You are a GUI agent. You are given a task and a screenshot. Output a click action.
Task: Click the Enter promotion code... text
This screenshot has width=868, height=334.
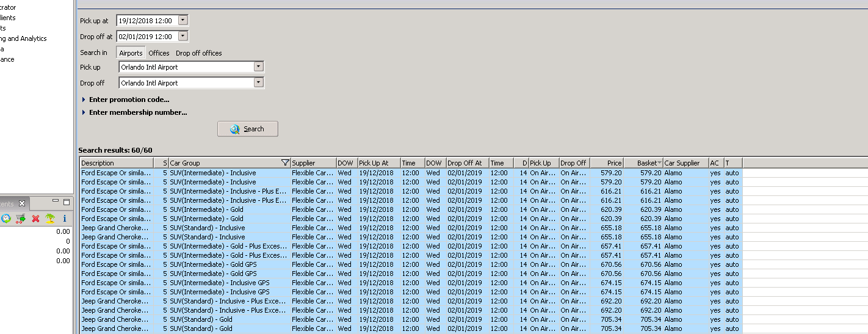[129, 100]
